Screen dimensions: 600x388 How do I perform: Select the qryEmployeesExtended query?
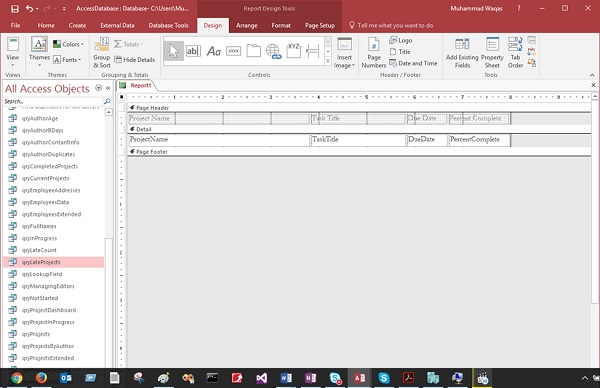[54, 214]
